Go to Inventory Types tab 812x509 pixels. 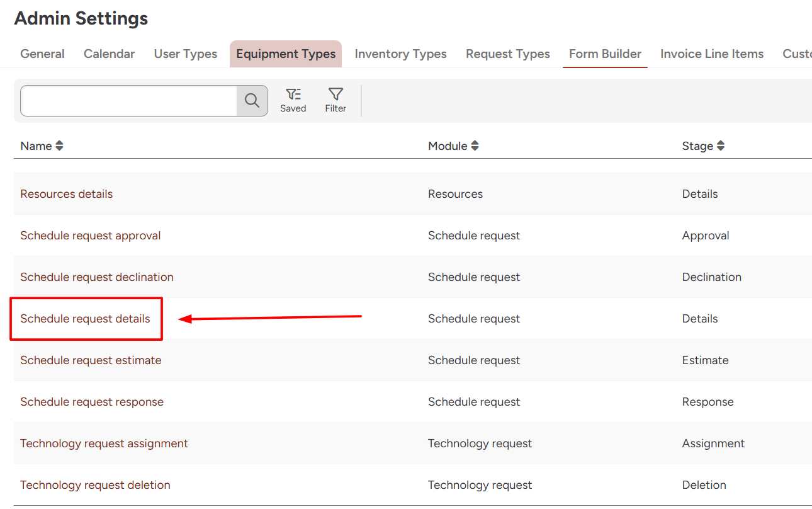coord(400,54)
